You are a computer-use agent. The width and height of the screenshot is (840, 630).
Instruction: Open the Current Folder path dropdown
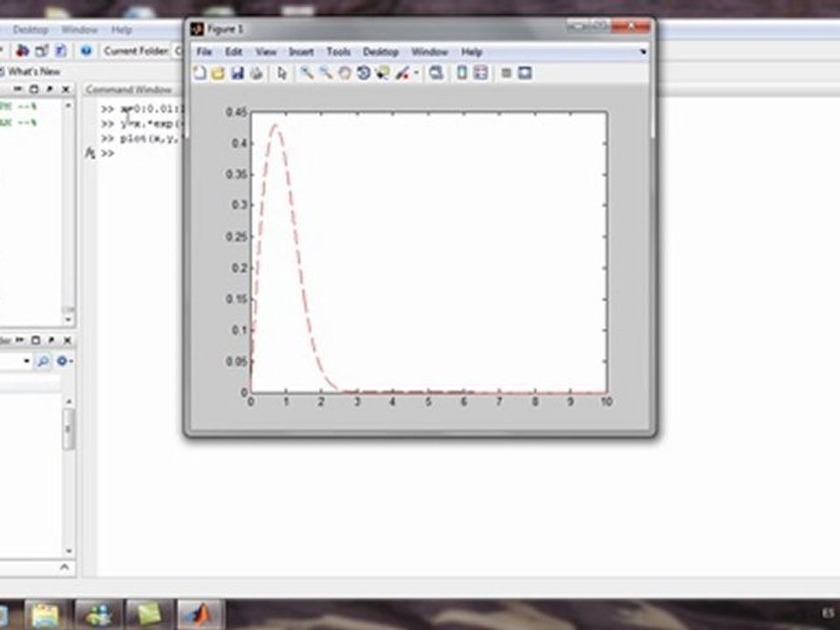point(27,361)
